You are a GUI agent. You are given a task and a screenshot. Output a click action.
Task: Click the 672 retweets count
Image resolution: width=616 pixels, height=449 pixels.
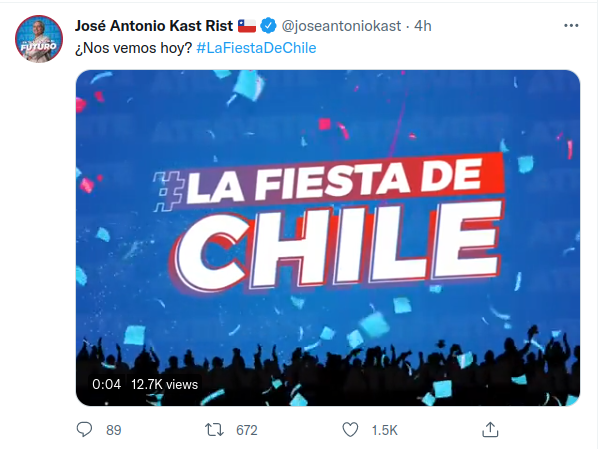[246, 430]
